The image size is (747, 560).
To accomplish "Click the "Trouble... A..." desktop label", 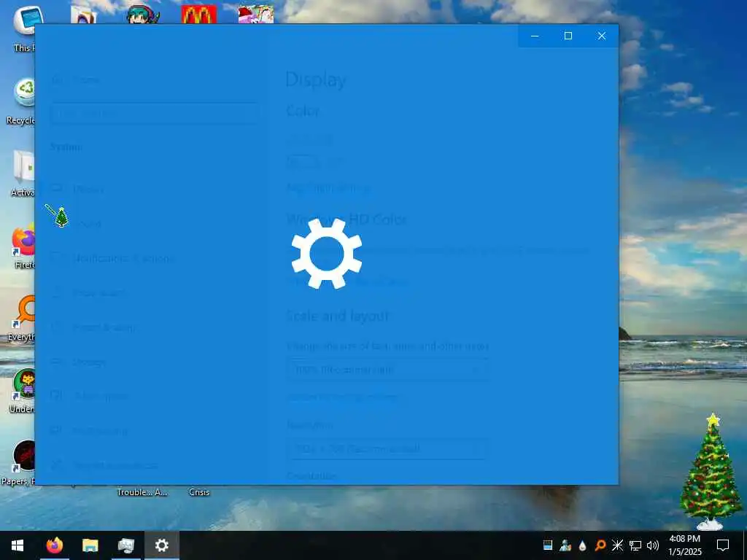I will tap(142, 492).
